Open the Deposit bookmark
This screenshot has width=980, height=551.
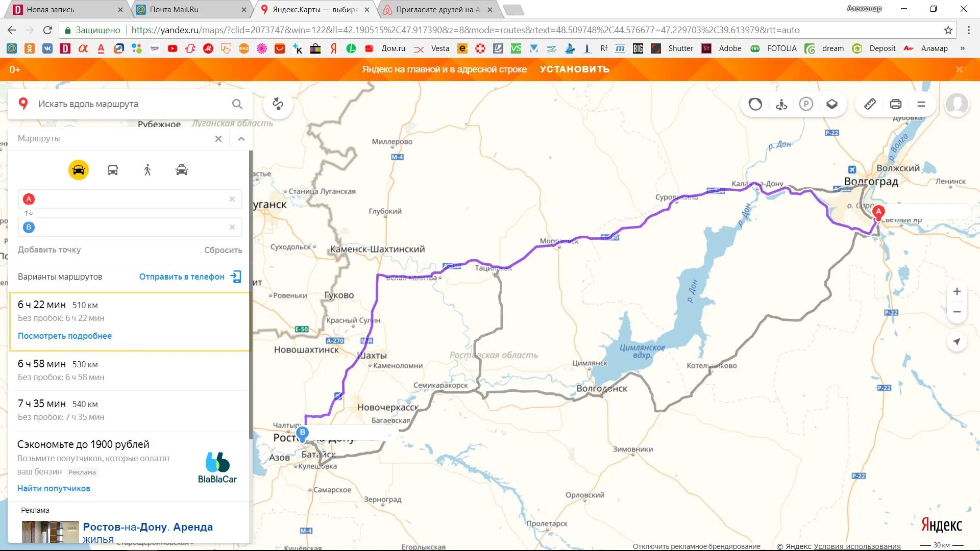[874, 48]
